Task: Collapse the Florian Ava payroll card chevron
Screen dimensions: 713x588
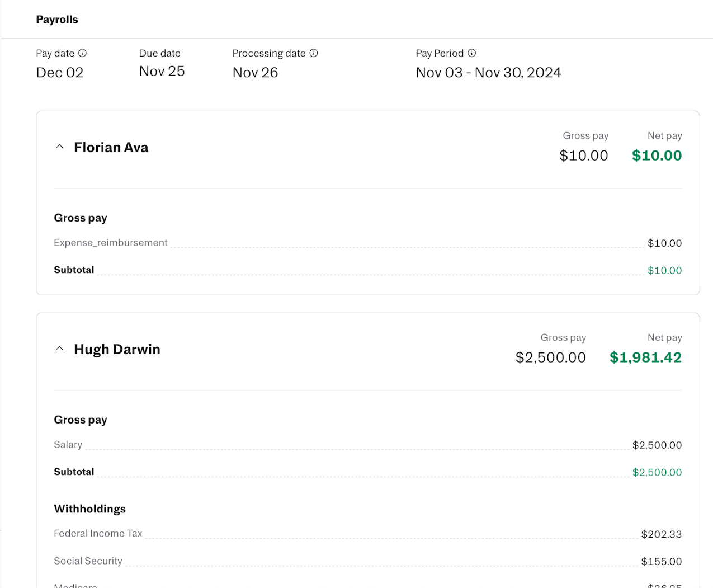Action: pyautogui.click(x=59, y=147)
